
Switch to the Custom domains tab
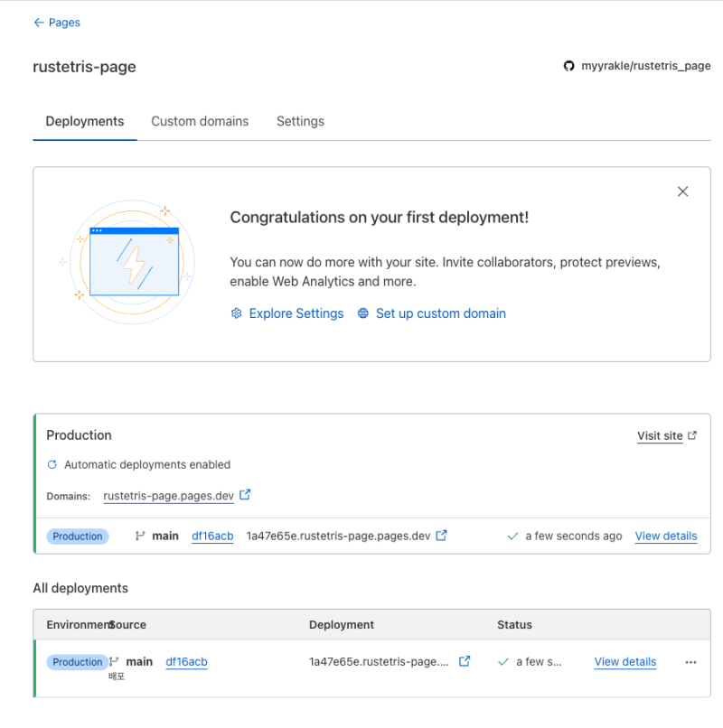200,121
